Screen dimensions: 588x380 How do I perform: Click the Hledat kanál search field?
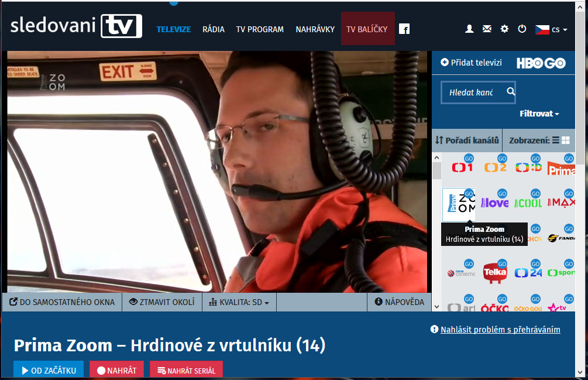pos(472,93)
